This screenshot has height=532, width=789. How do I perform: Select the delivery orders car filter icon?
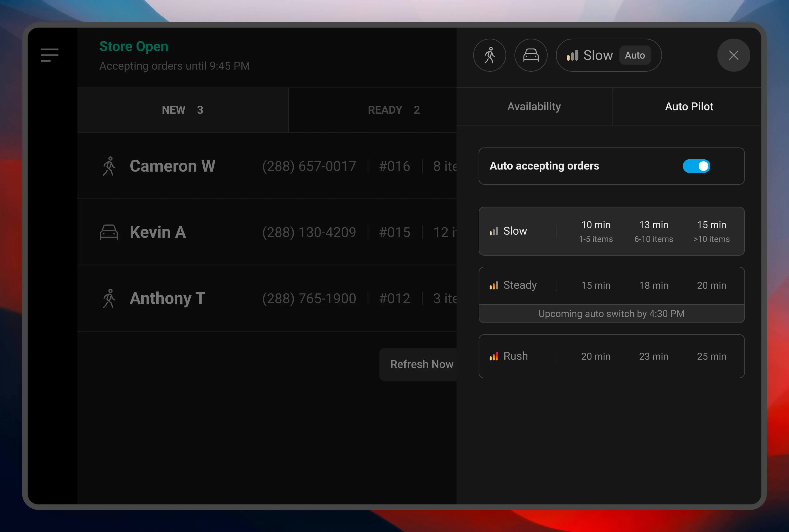click(x=531, y=55)
